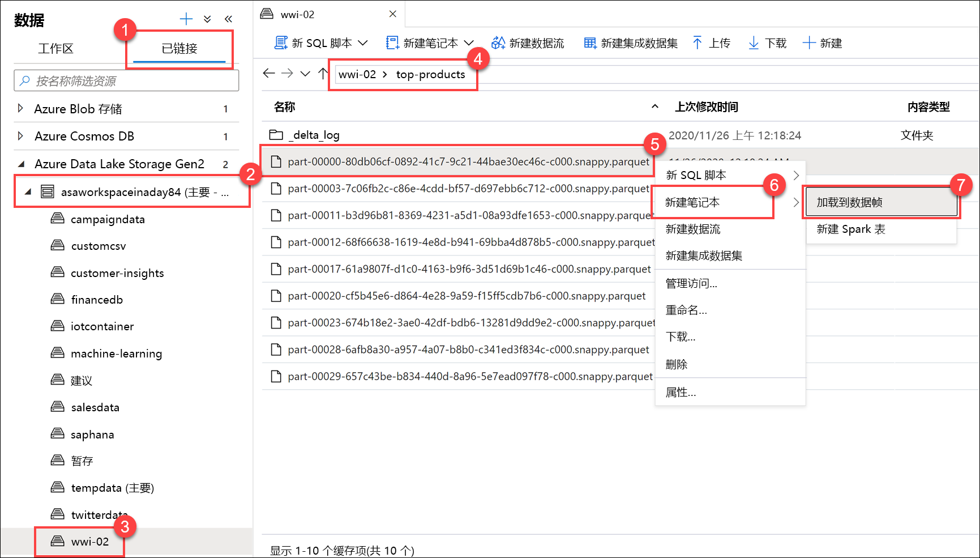Open the saphana container
This screenshot has width=980, height=558.
coord(92,435)
